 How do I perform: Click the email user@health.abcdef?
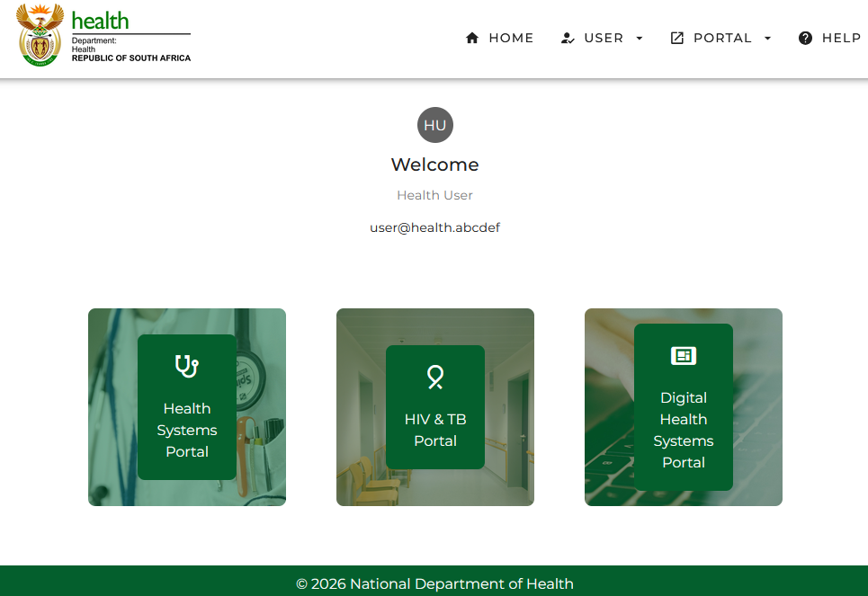[x=435, y=228]
